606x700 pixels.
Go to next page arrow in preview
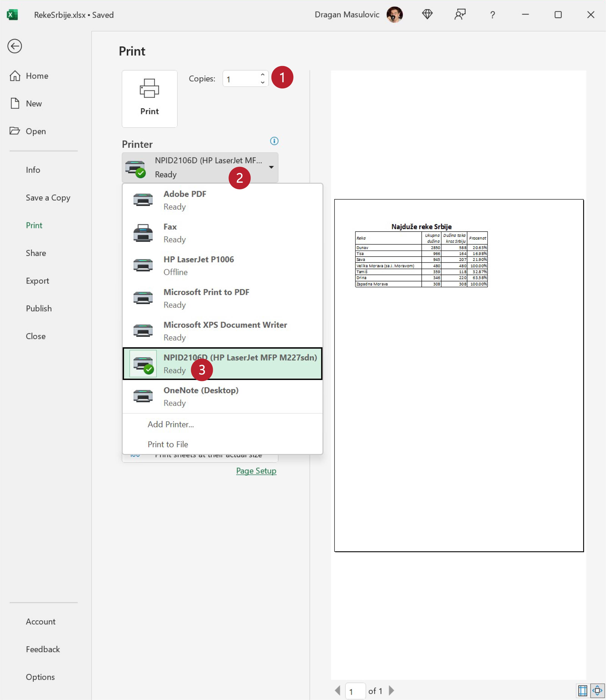(392, 690)
